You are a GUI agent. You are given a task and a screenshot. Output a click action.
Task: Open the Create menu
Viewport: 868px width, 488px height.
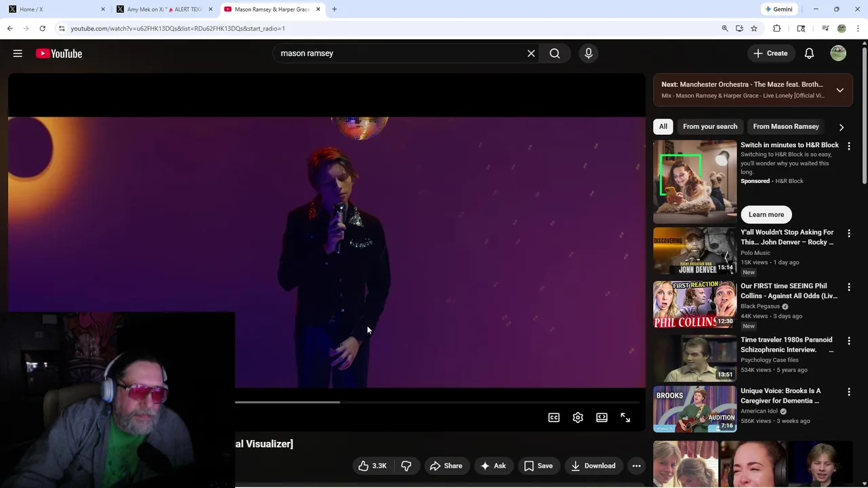(770, 54)
